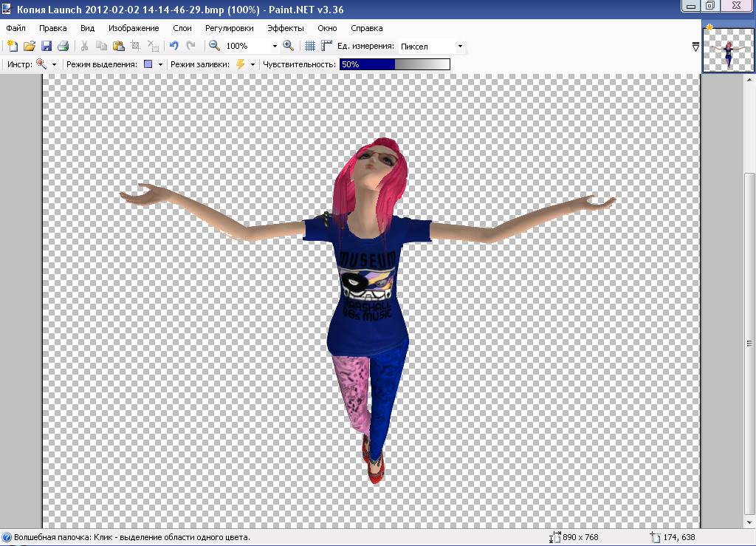This screenshot has width=756, height=546.
Task: Click the selection mode square icon
Action: coord(148,64)
